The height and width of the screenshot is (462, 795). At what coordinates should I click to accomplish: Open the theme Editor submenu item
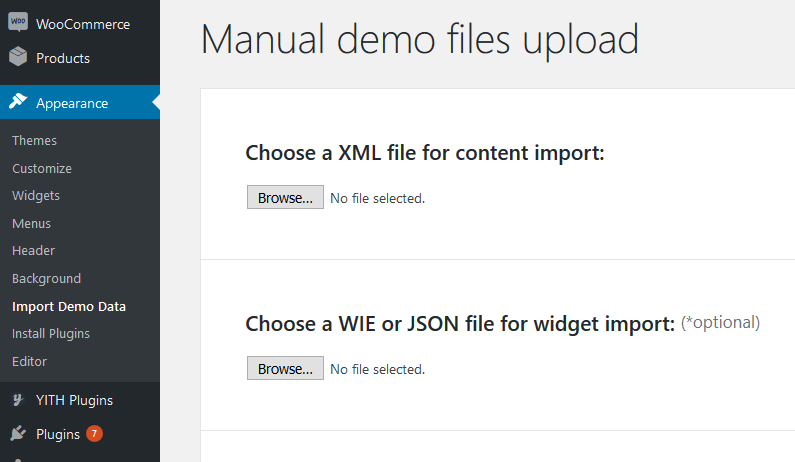coord(29,362)
